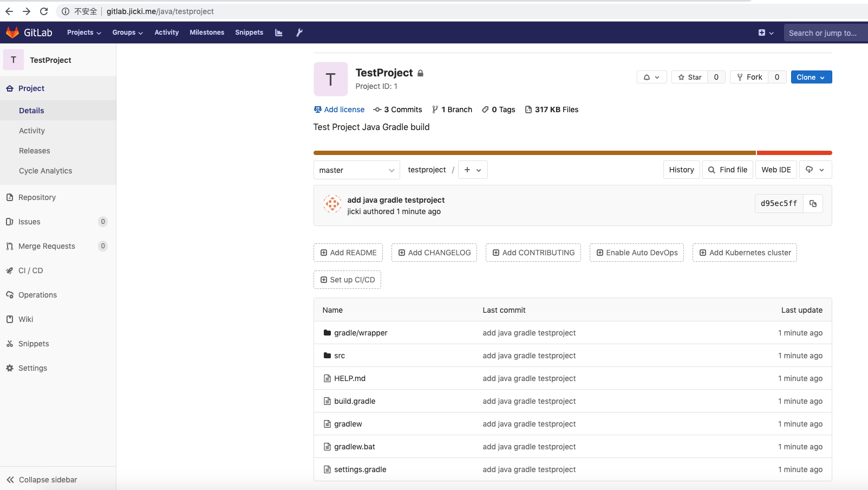
Task: Select Activity in the top navigation
Action: pyautogui.click(x=166, y=33)
